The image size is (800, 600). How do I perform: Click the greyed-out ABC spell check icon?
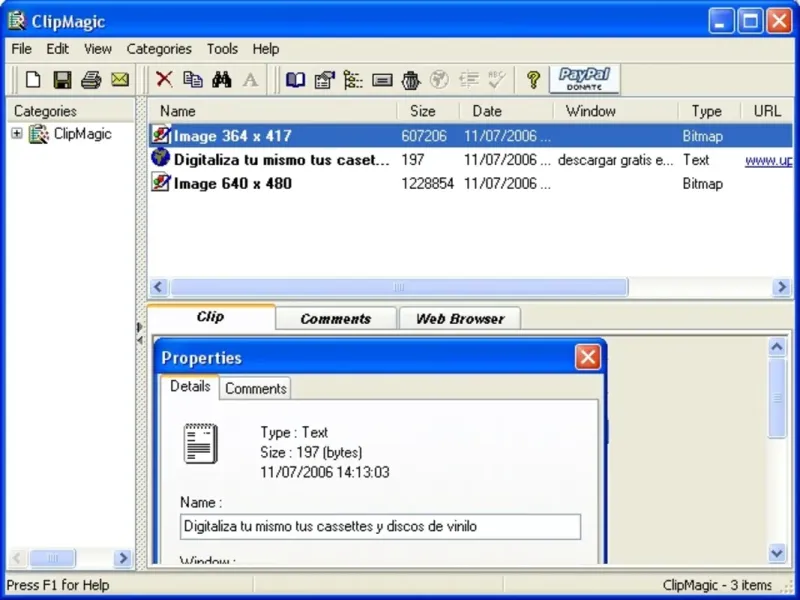(496, 79)
